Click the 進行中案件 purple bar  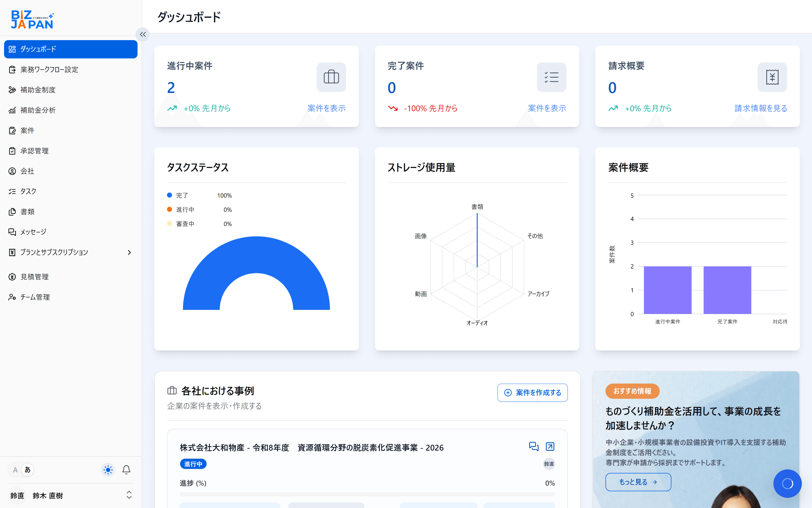pos(667,290)
